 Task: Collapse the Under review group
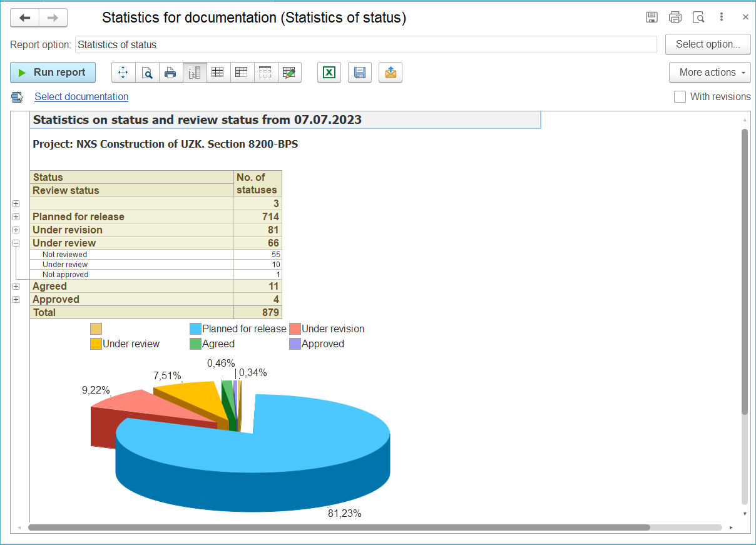click(16, 243)
